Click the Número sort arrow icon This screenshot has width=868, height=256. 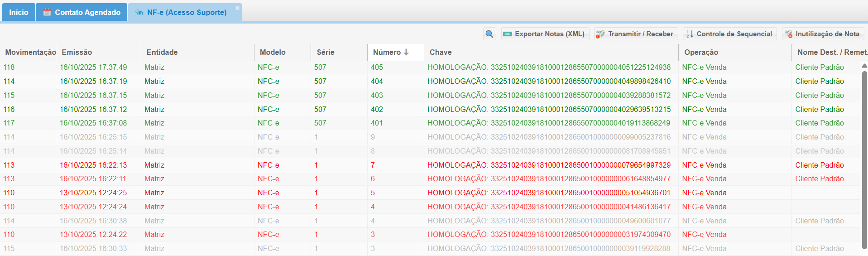pos(406,52)
